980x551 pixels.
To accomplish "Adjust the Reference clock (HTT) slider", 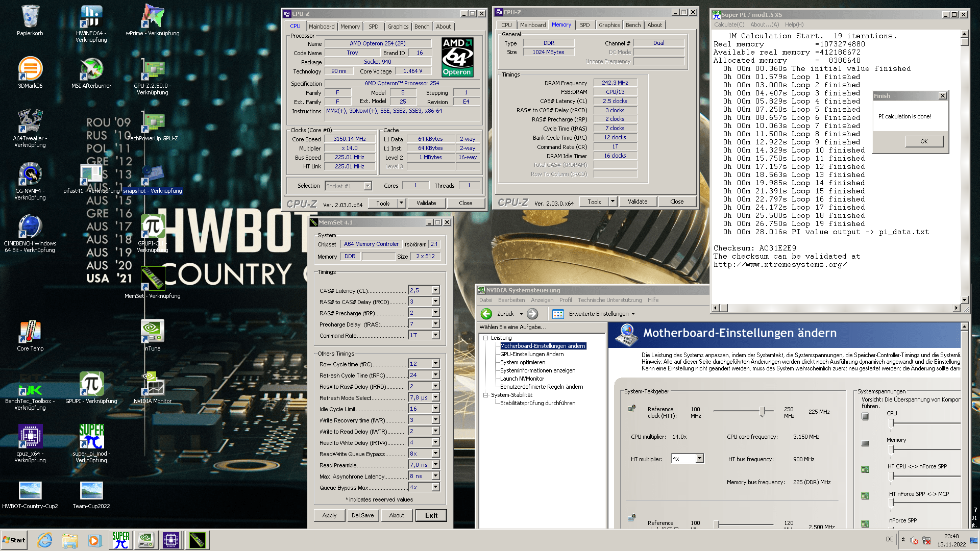I will pos(763,411).
